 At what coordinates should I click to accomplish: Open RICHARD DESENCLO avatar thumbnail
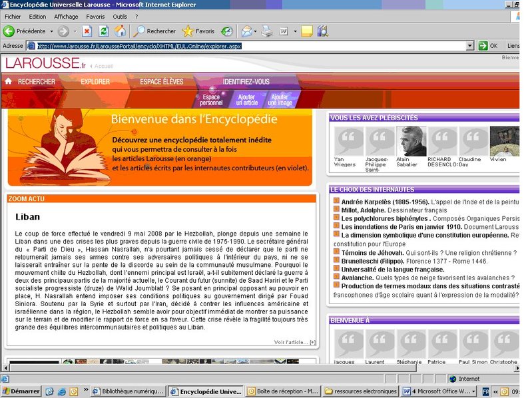442,141
